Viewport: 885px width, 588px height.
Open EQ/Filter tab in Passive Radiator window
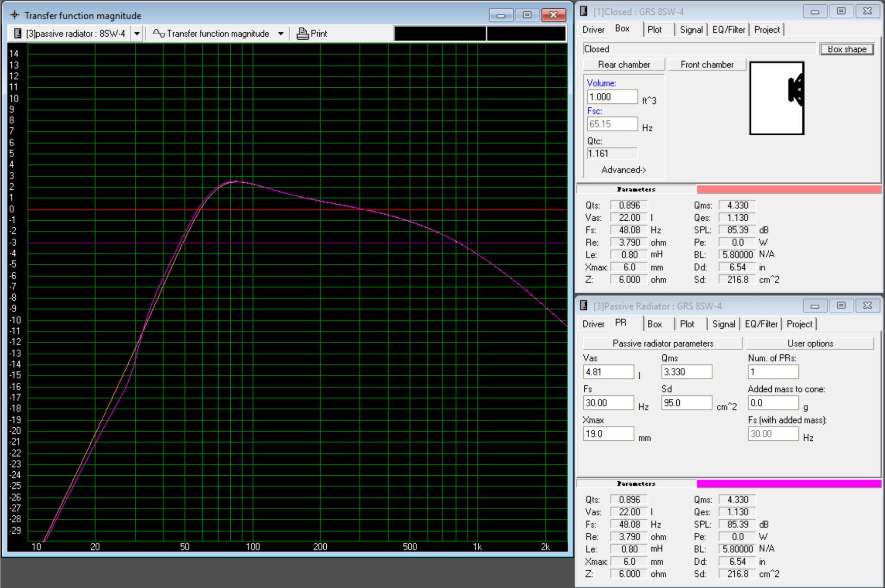pos(761,324)
